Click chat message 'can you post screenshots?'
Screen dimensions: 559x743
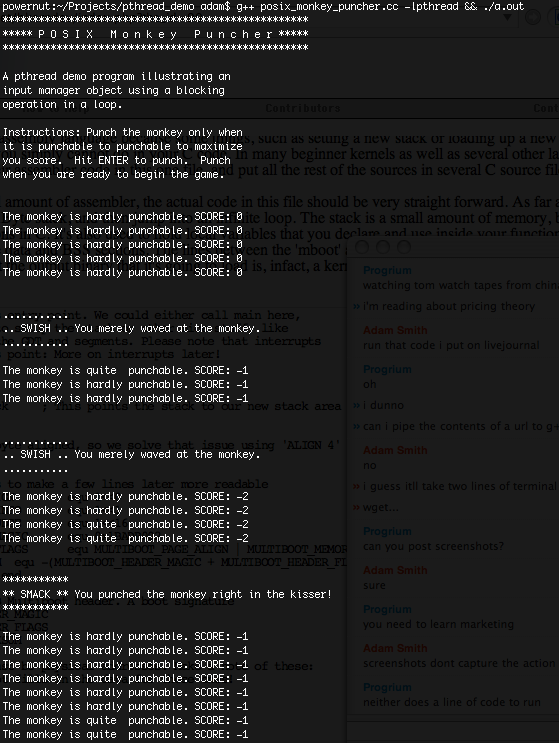click(x=433, y=546)
